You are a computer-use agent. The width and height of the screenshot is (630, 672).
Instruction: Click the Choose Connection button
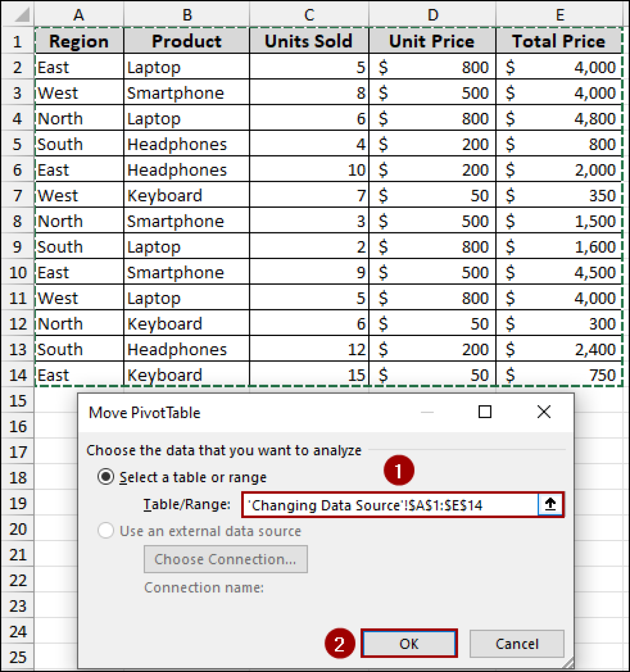(x=225, y=559)
